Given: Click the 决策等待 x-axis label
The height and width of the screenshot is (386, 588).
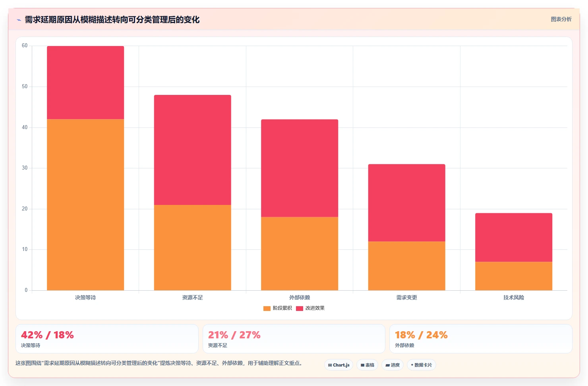Looking at the screenshot, I should pyautogui.click(x=85, y=297).
